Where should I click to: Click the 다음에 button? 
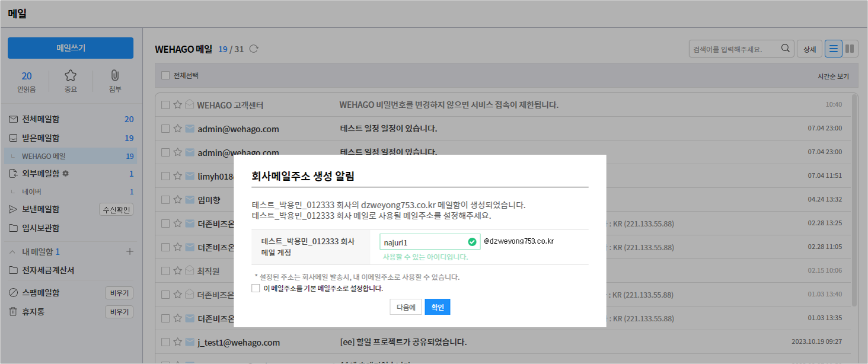click(406, 306)
